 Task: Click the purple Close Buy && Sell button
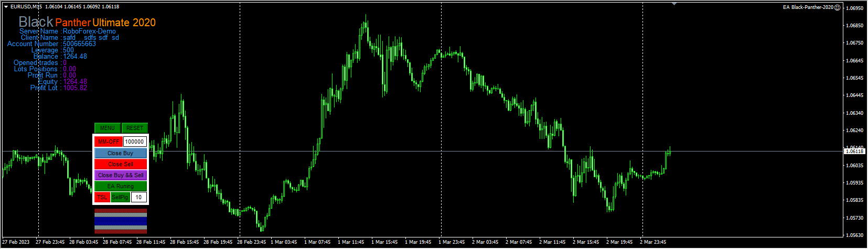(121, 175)
